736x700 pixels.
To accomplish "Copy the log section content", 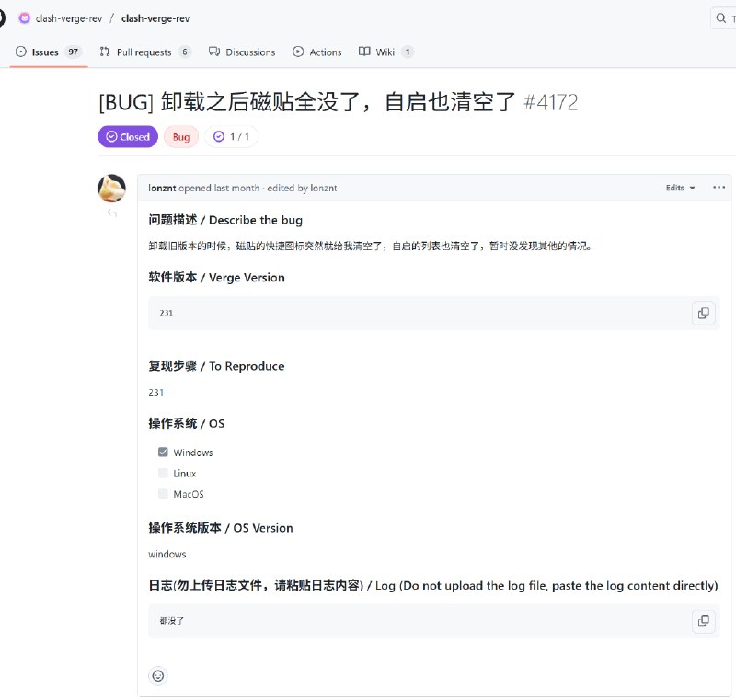I will click(703, 621).
